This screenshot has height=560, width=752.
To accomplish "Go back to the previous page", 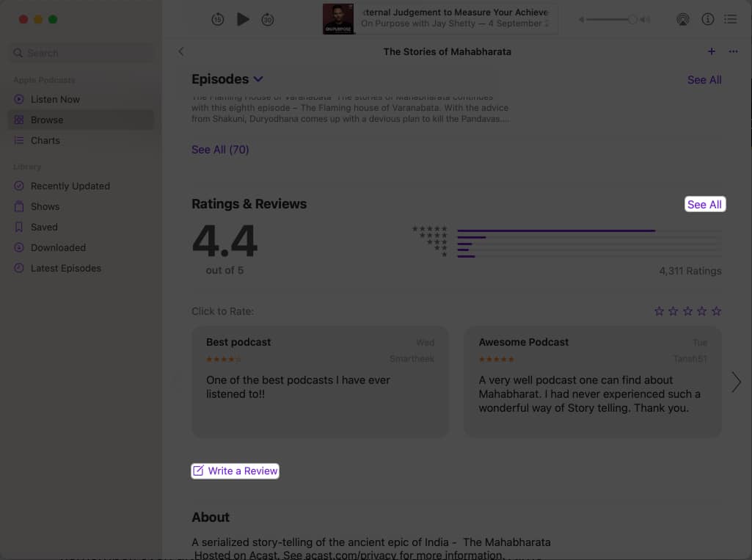I will pos(180,51).
